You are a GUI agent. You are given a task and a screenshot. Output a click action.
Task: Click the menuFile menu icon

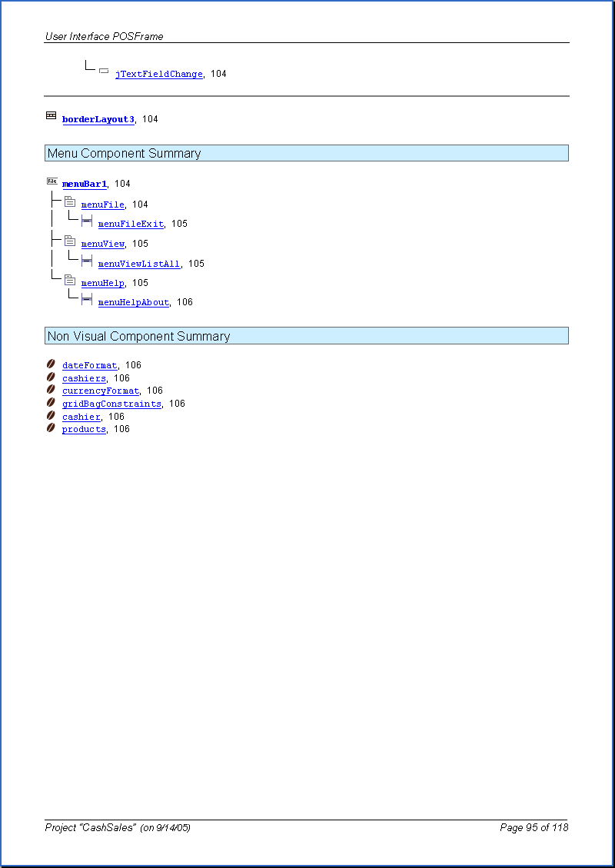coord(70,201)
